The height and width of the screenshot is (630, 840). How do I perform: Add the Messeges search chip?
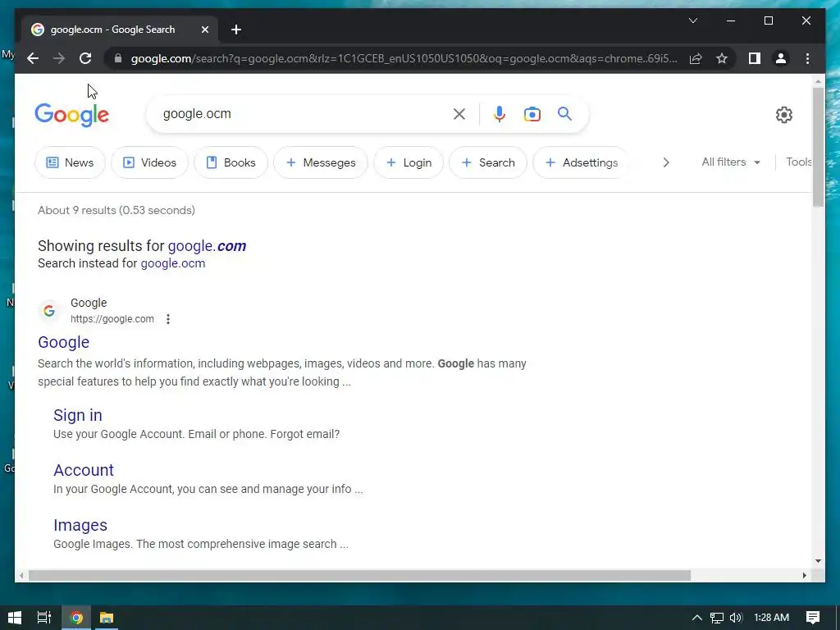tap(321, 162)
